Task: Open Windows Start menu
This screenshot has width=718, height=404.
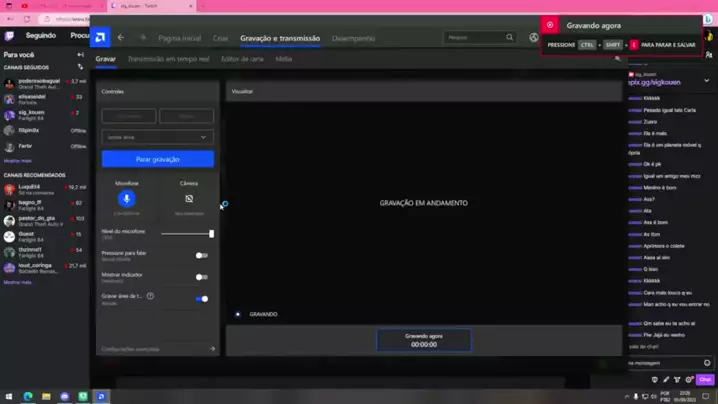Action: (10, 396)
